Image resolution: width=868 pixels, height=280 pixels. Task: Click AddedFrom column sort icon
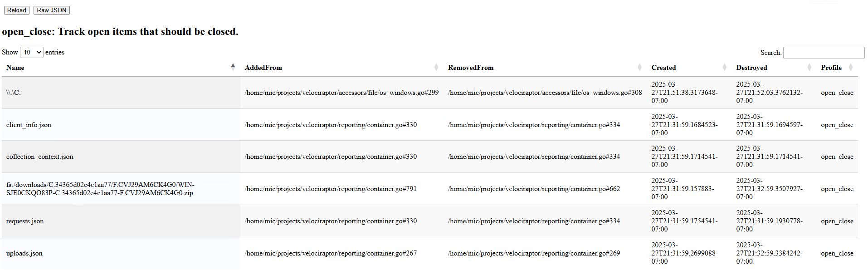[x=436, y=68]
